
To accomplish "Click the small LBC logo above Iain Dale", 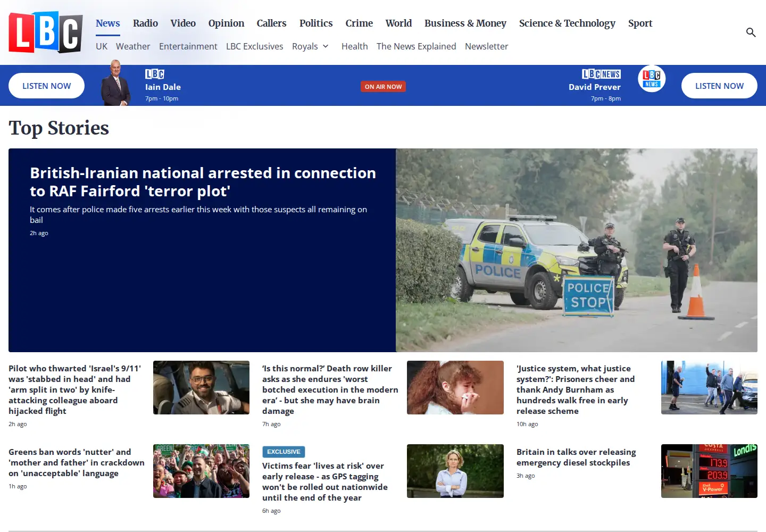I will click(x=155, y=74).
